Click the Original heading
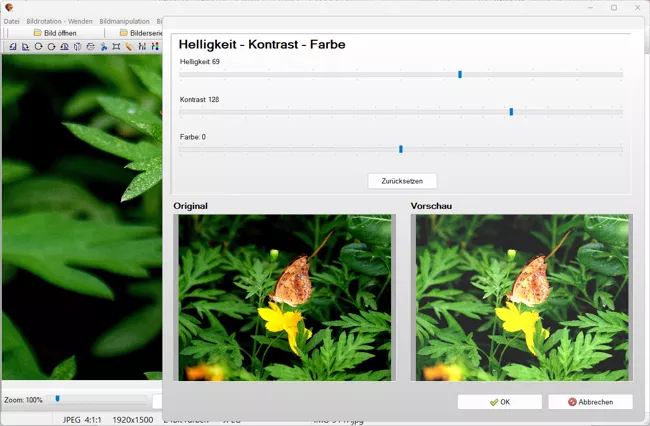This screenshot has height=426, width=650. (x=190, y=206)
